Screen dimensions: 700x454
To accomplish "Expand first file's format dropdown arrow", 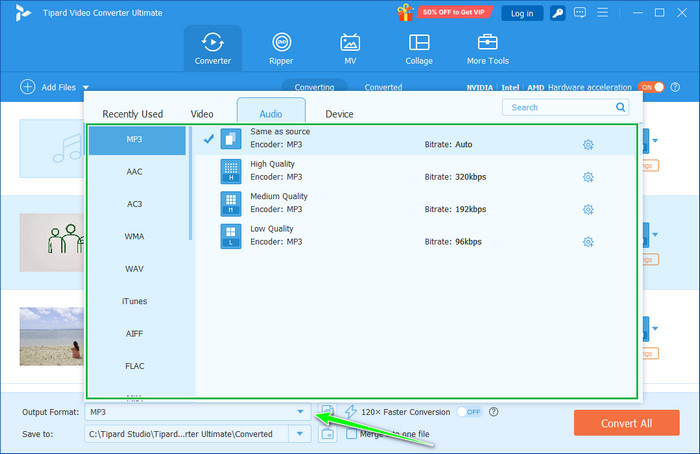I will click(x=655, y=141).
